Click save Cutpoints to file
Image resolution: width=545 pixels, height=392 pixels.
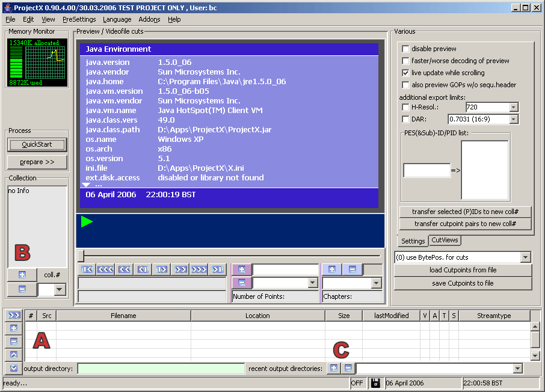point(462,283)
